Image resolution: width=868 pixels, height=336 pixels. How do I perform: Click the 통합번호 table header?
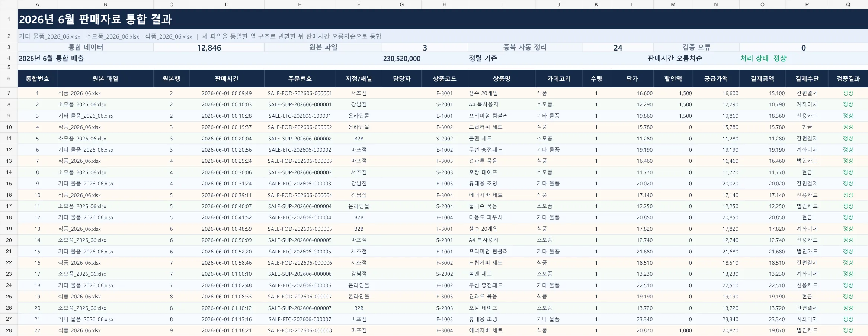click(37, 78)
